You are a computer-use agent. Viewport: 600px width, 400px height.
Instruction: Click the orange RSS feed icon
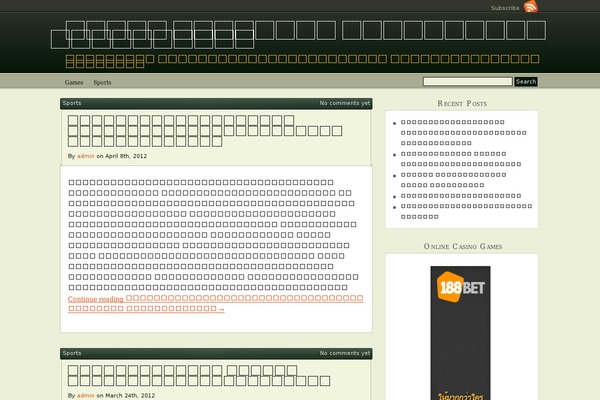click(531, 7)
